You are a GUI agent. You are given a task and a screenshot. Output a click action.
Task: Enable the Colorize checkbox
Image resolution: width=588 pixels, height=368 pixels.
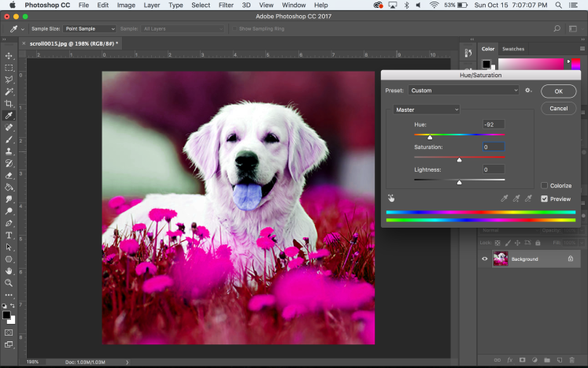[x=545, y=186]
